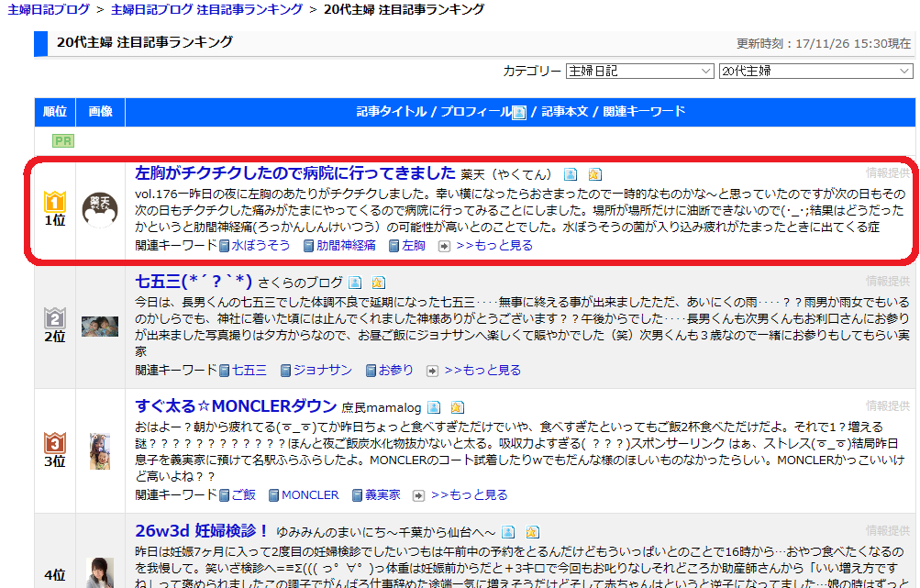
Task: View profile icon for ゆみみんのまいにち blog
Action: point(508,532)
